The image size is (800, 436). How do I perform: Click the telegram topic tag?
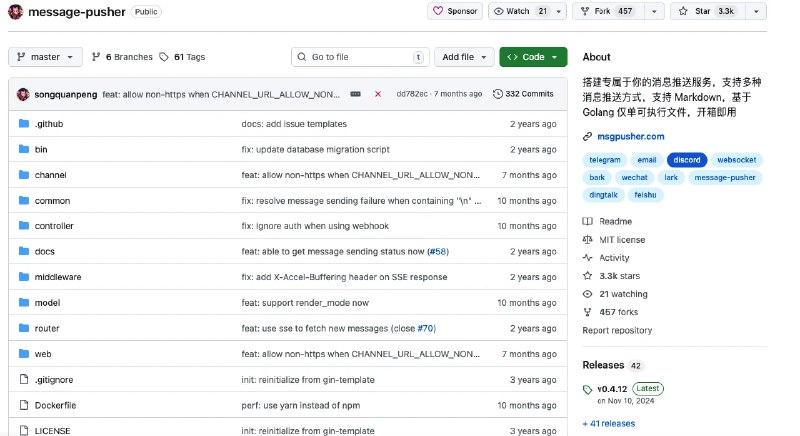point(605,160)
